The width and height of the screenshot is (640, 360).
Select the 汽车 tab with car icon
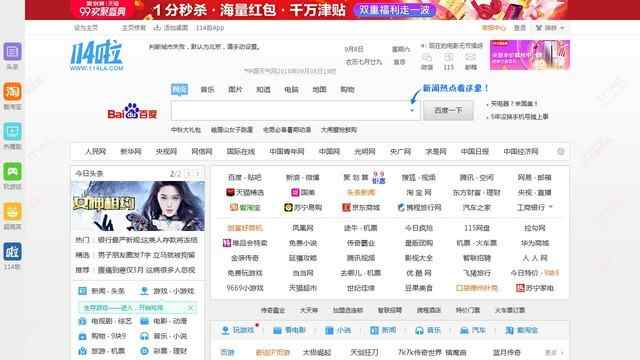click(x=473, y=330)
